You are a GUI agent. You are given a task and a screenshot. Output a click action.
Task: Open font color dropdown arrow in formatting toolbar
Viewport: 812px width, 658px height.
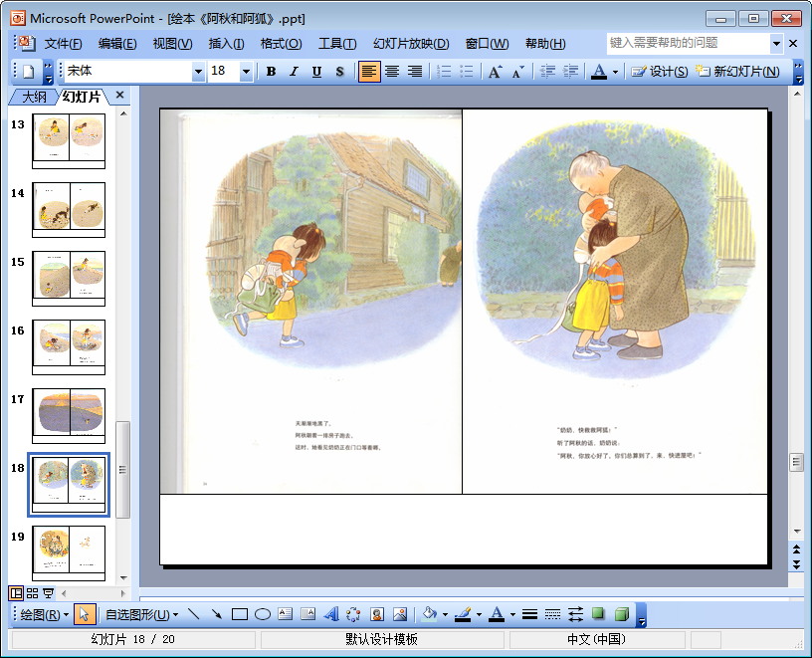615,72
